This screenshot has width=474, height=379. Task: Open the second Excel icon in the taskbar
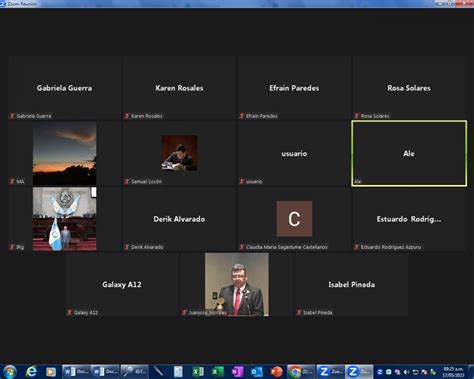click(217, 372)
